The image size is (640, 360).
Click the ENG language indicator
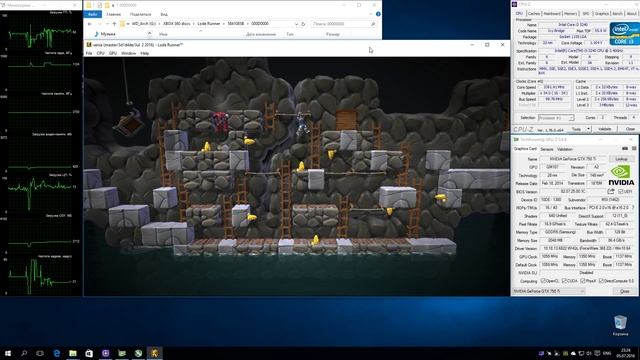(x=607, y=353)
